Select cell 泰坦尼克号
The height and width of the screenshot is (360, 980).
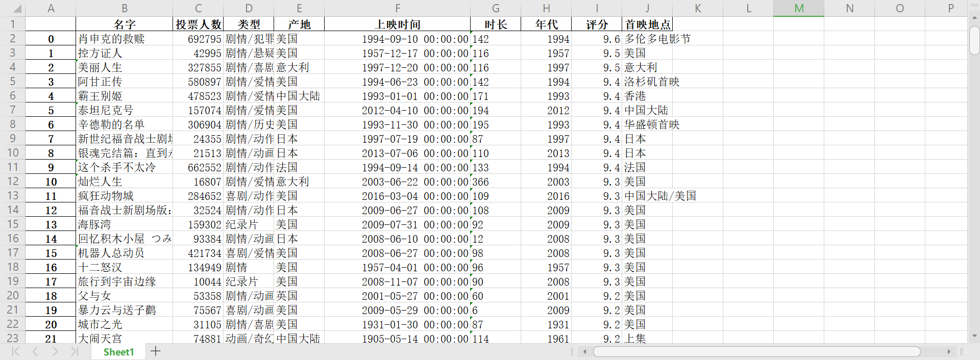(125, 110)
